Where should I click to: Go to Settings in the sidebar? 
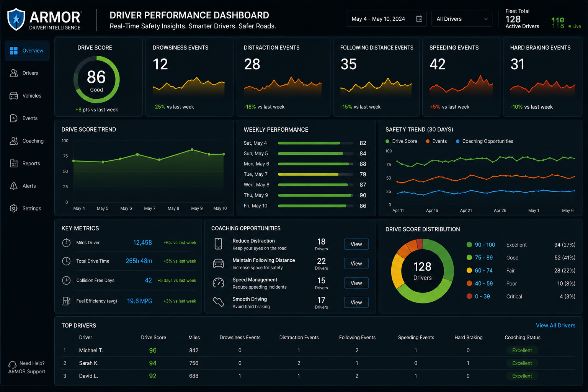click(x=27, y=209)
